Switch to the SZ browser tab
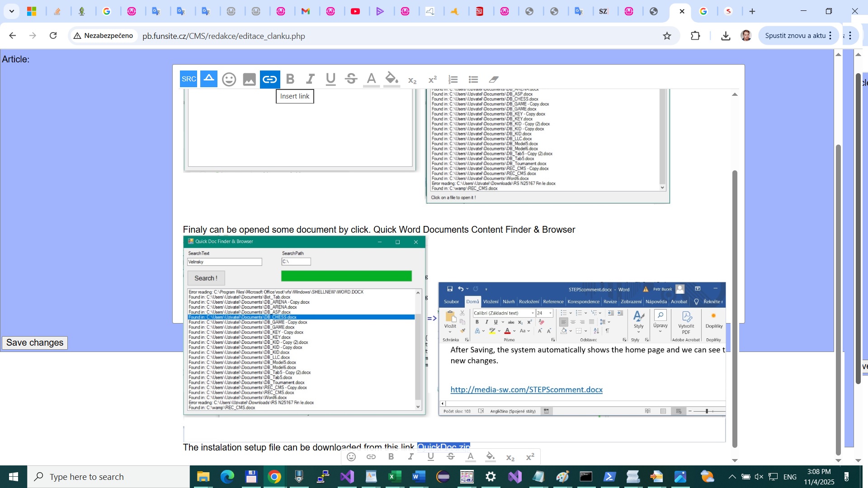The height and width of the screenshot is (488, 868). (x=604, y=11)
